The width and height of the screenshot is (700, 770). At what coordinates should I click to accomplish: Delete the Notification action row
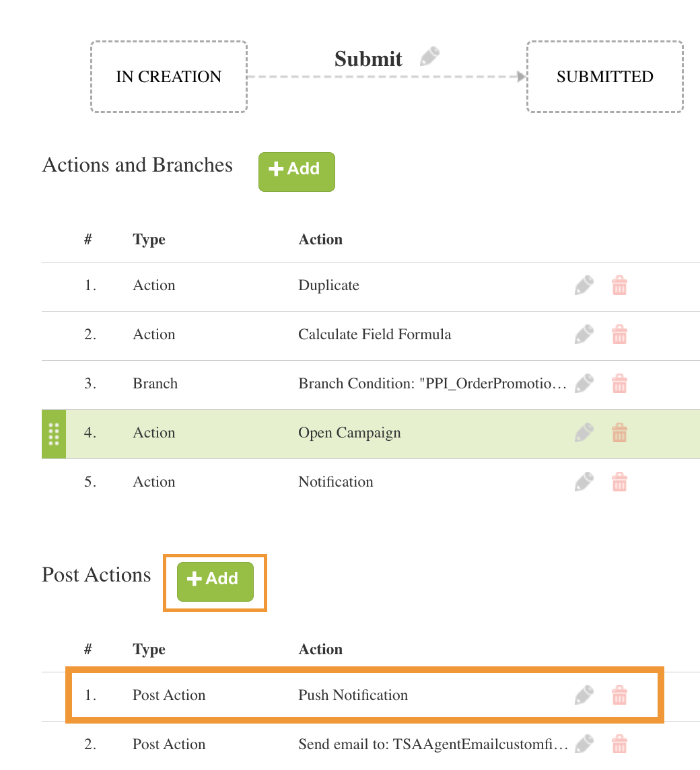[619, 482]
